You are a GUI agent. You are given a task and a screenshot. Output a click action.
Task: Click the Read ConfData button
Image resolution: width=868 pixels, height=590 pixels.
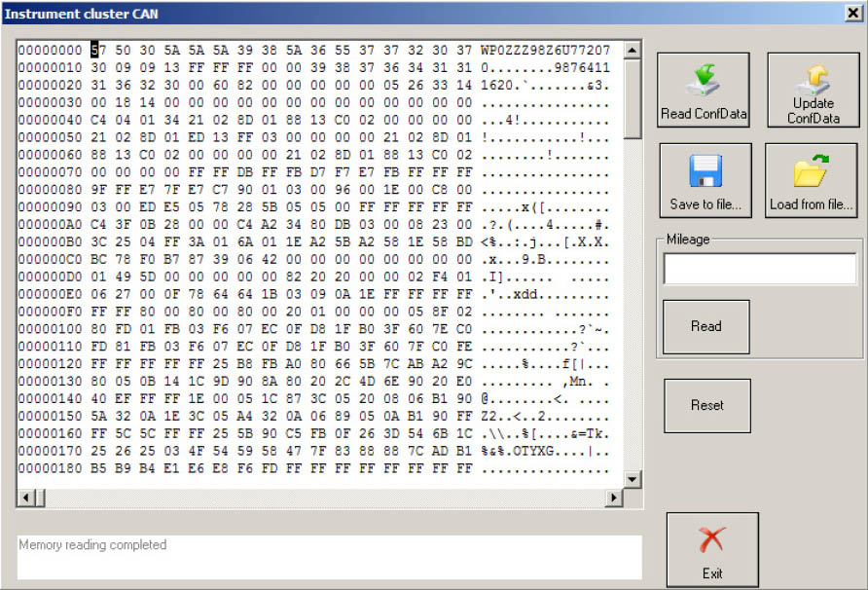click(704, 91)
